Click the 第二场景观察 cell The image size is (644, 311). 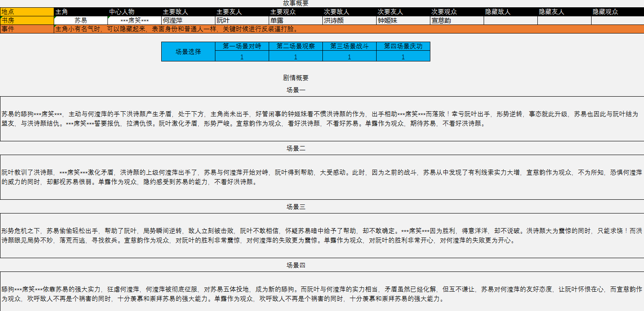(296, 46)
